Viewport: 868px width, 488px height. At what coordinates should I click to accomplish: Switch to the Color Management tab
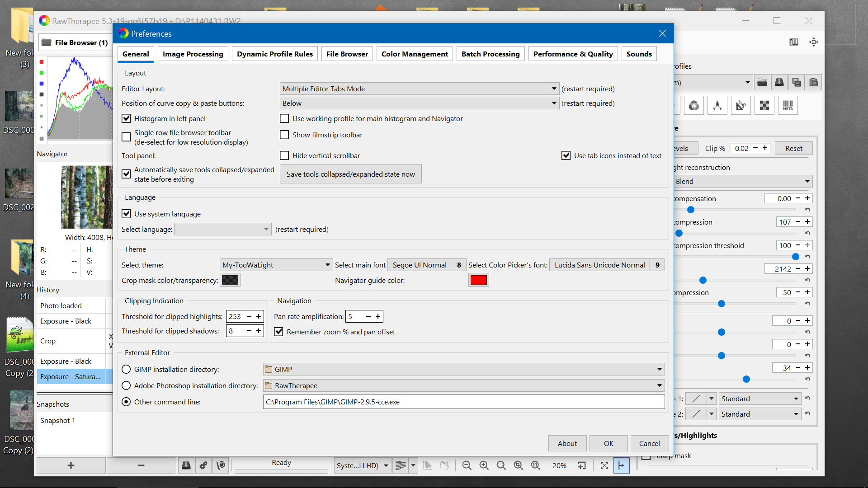414,53
